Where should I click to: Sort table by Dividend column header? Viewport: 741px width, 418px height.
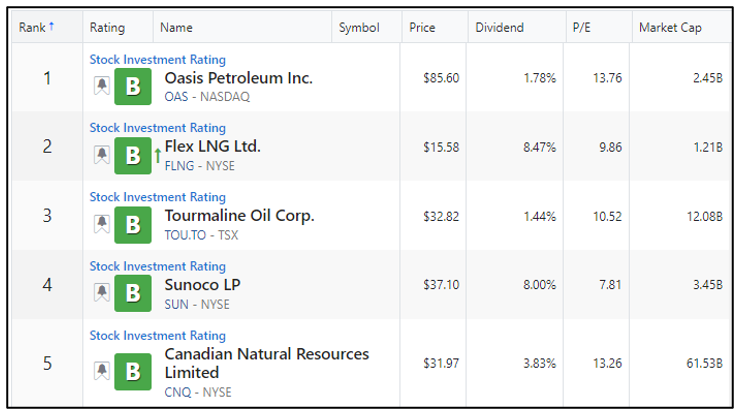(x=500, y=27)
